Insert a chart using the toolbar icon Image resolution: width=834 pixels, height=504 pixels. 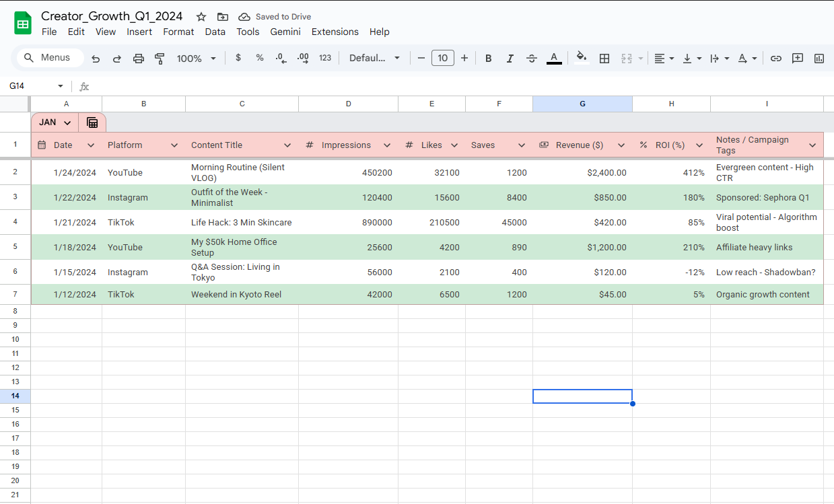(x=819, y=58)
